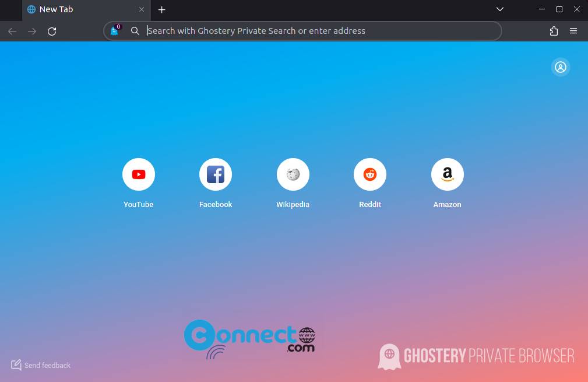Go back to previous page
The height and width of the screenshot is (382, 588).
pyautogui.click(x=12, y=31)
